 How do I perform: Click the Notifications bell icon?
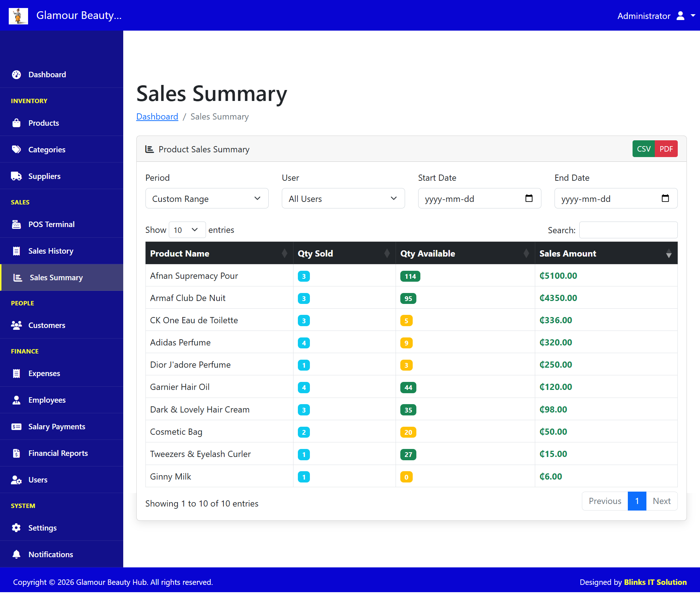pyautogui.click(x=16, y=555)
